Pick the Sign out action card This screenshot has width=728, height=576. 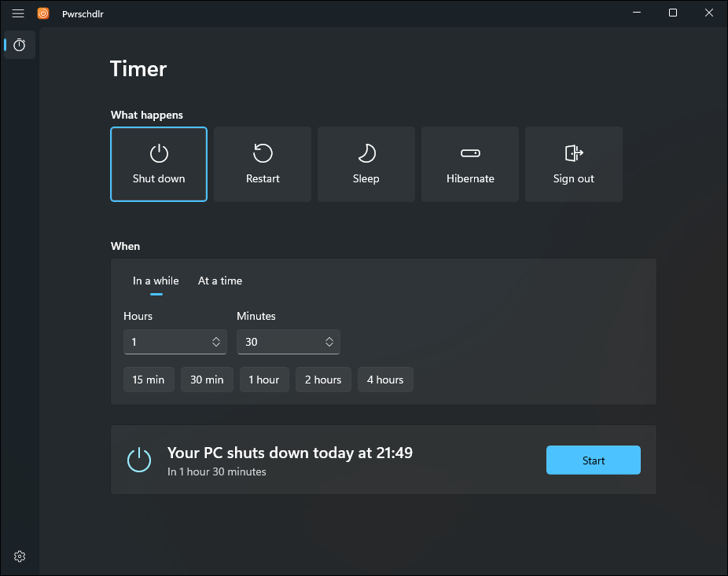[x=574, y=164]
